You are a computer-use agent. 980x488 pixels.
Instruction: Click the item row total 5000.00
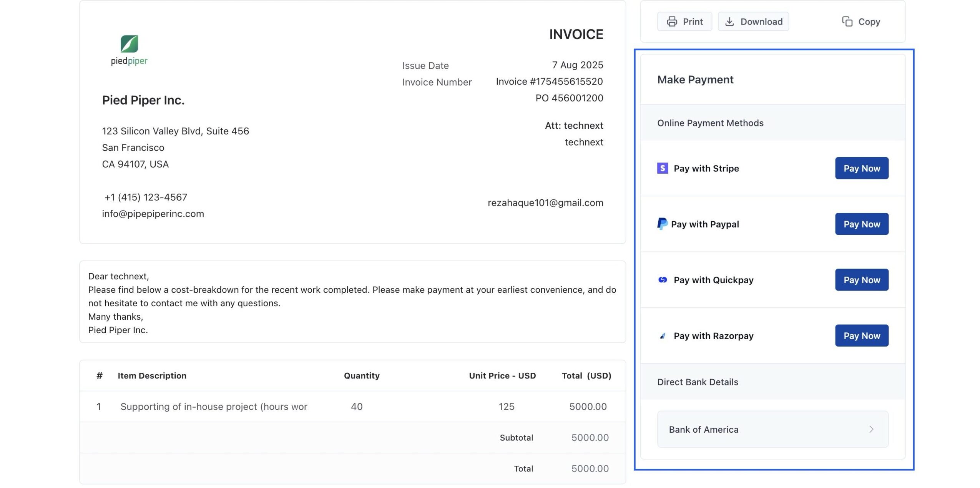[x=588, y=407]
